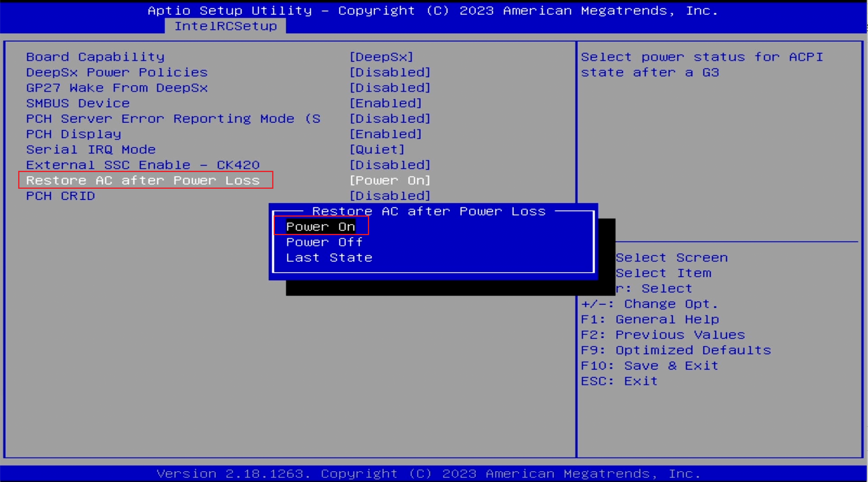The height and width of the screenshot is (482, 868).
Task: Open PCH Display [Enabled] value
Action: (x=386, y=134)
